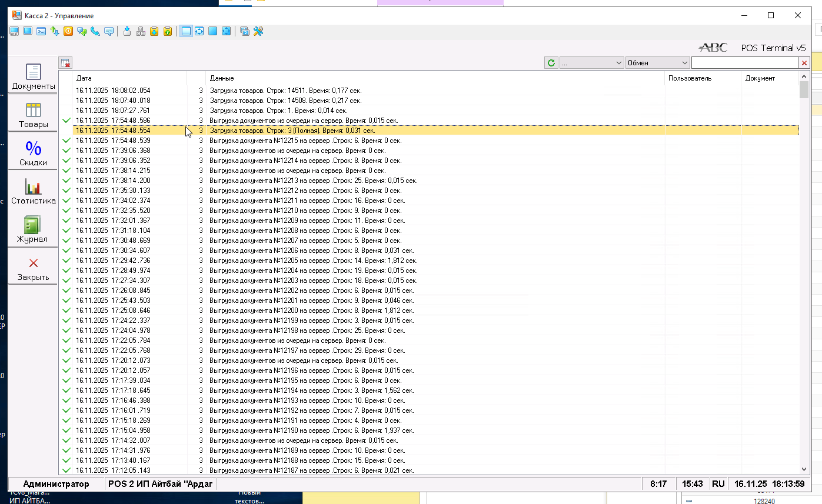Expand the "..." filter dropdown

click(x=592, y=63)
